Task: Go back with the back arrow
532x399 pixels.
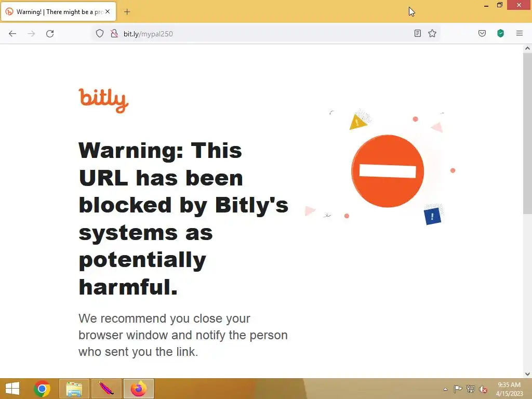Action: [12, 34]
